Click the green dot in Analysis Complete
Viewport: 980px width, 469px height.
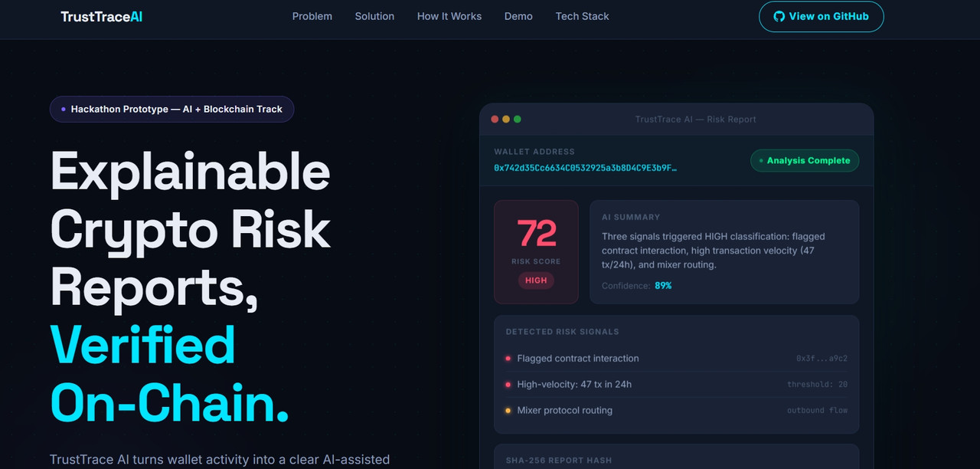coord(761,161)
